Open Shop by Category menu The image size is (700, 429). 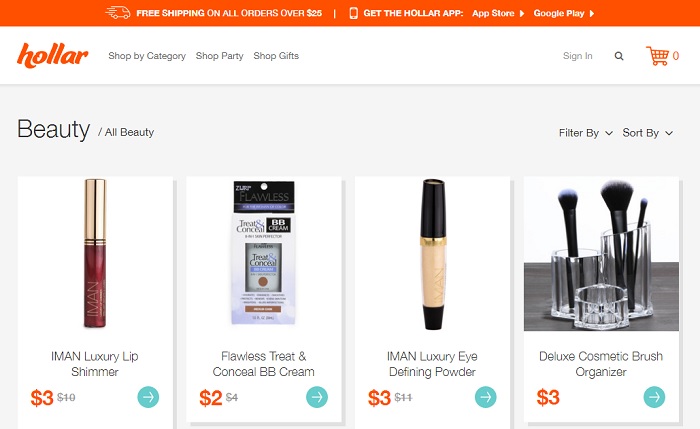pos(147,56)
